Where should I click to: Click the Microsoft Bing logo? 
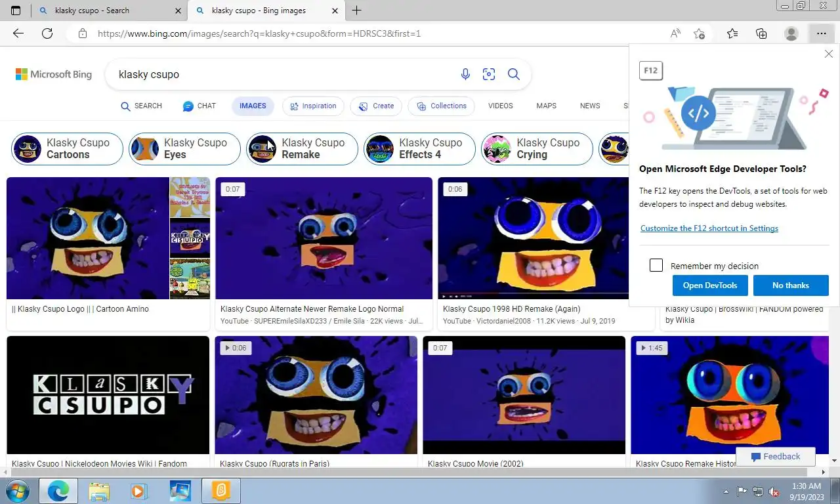click(54, 74)
